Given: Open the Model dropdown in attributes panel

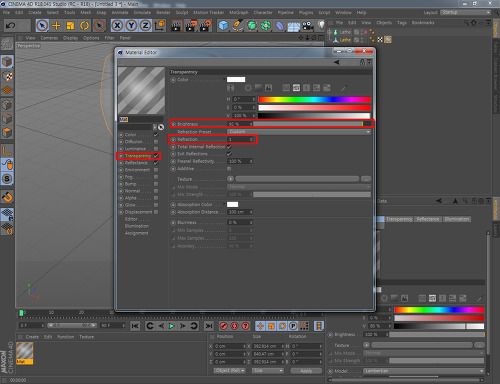Looking at the screenshot, I should [424, 371].
